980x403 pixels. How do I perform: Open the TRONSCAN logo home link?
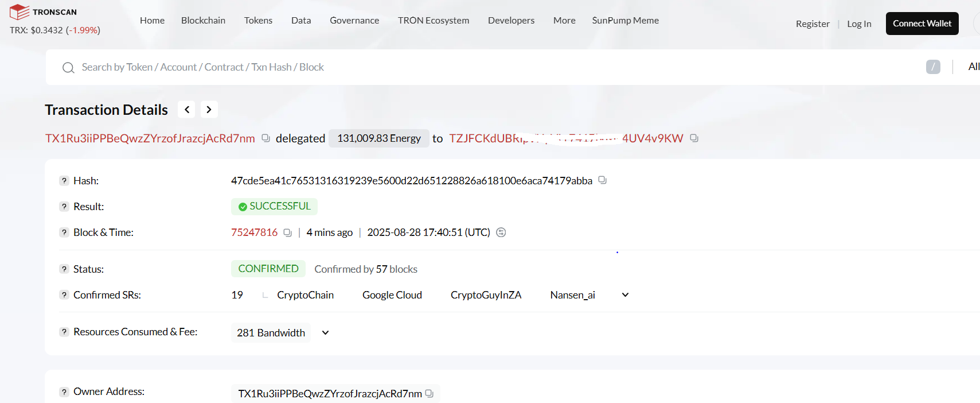tap(44, 11)
